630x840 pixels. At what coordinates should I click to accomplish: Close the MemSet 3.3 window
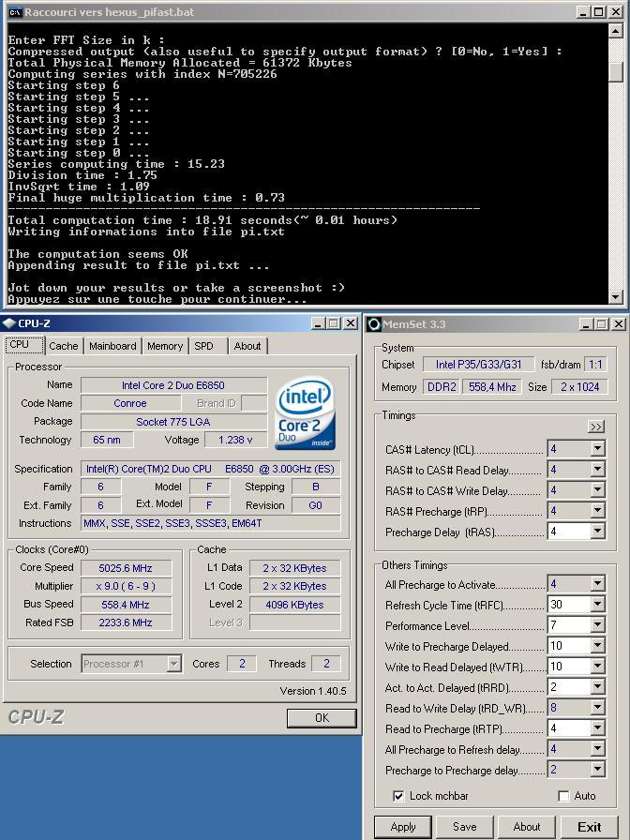(x=618, y=324)
